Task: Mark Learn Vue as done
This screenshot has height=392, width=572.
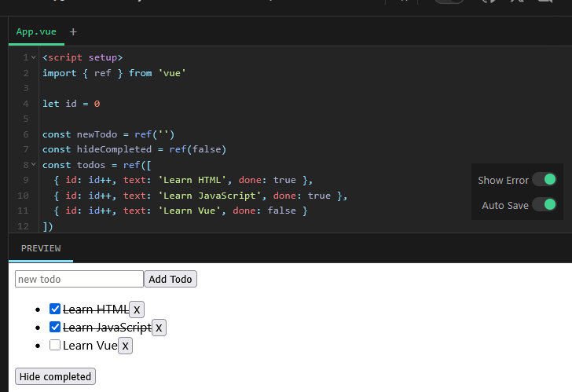Action: coord(55,345)
